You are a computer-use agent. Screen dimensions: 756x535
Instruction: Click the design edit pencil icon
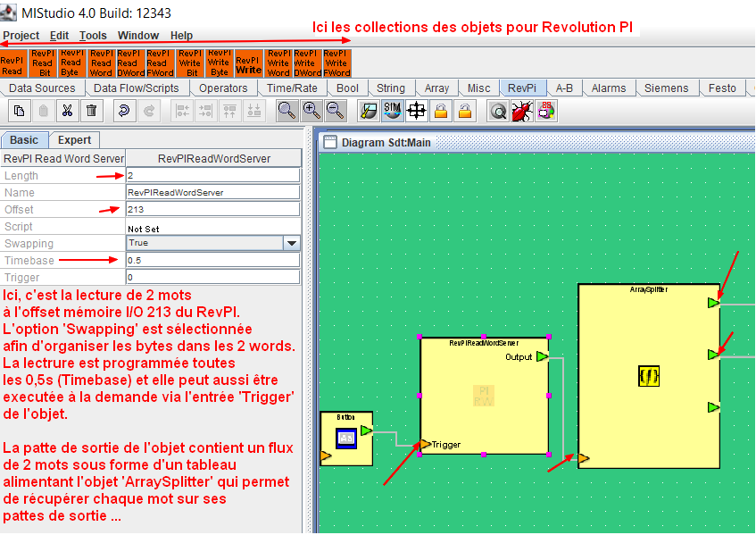[x=369, y=112]
